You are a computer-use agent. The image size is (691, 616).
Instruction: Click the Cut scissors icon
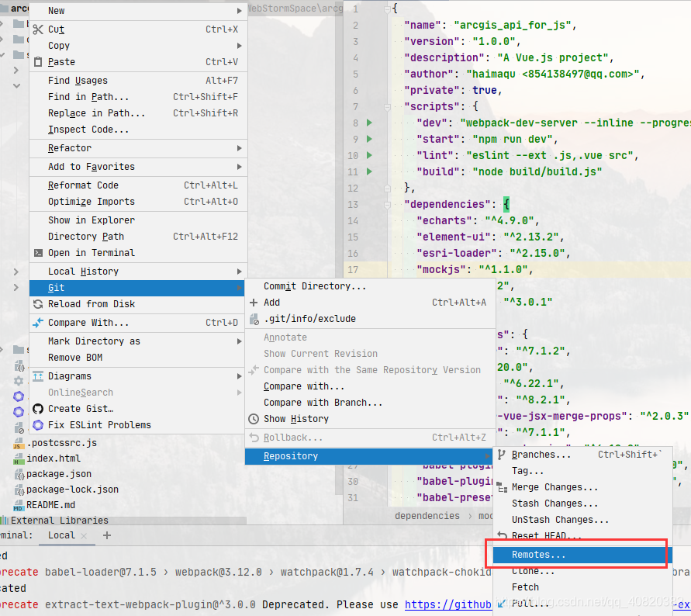38,29
